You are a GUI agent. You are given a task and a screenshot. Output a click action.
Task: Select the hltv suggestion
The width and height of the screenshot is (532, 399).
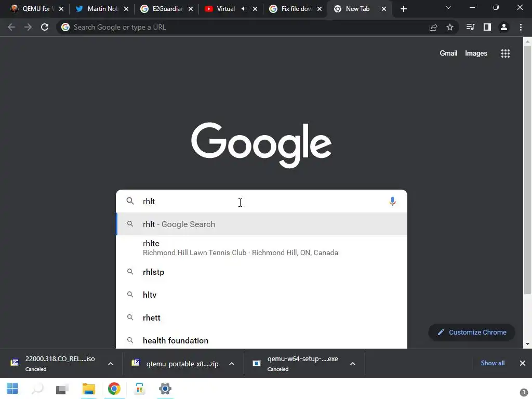261,295
